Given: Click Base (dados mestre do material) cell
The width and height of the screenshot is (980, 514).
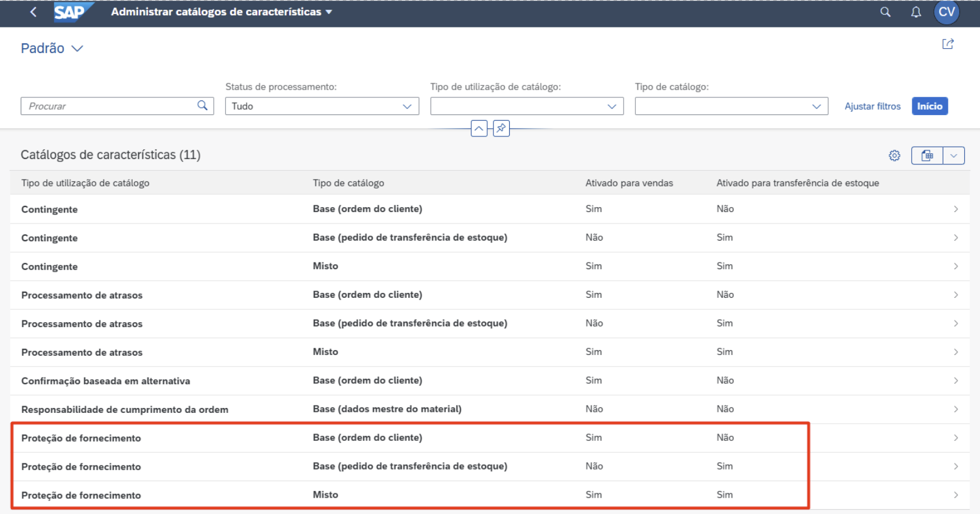Looking at the screenshot, I should coord(387,409).
